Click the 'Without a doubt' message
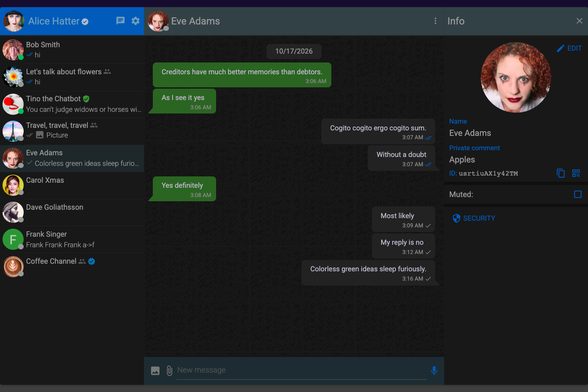This screenshot has height=392, width=588. click(x=401, y=158)
